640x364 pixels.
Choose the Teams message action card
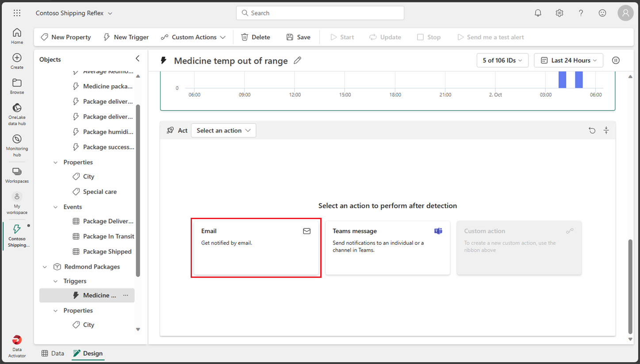(x=387, y=248)
